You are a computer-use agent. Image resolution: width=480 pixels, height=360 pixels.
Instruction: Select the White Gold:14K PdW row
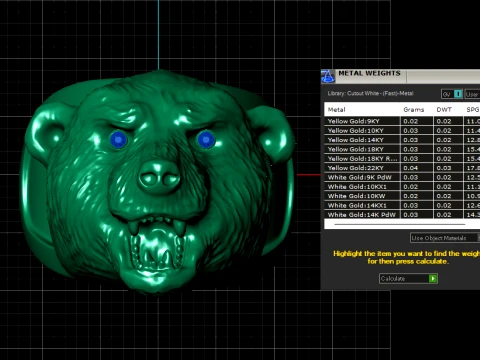click(x=402, y=214)
